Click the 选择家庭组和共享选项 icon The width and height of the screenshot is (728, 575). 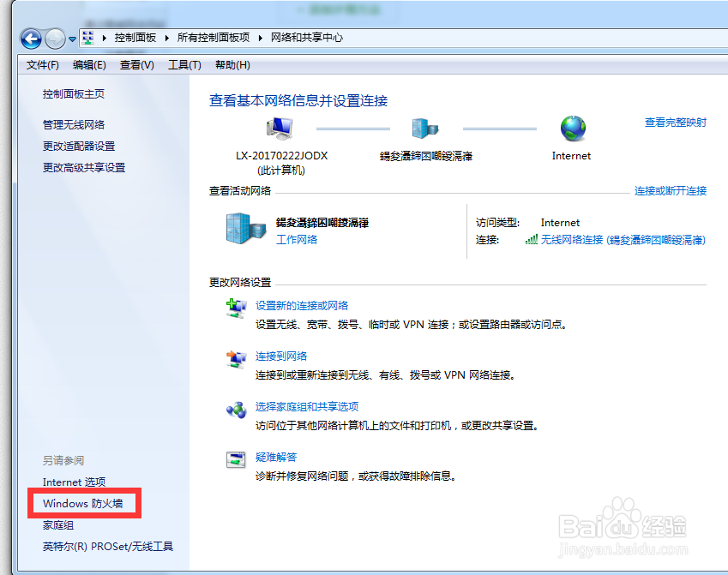[x=237, y=410]
